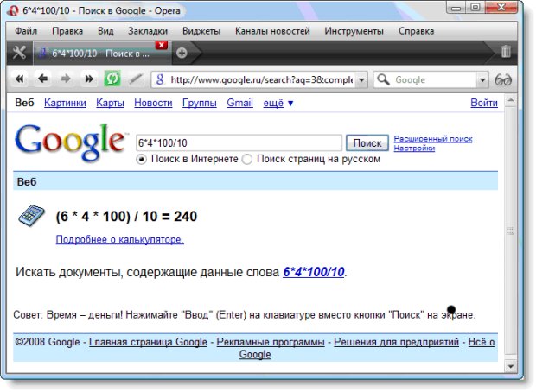Go forward with the right arrow

coord(66,79)
